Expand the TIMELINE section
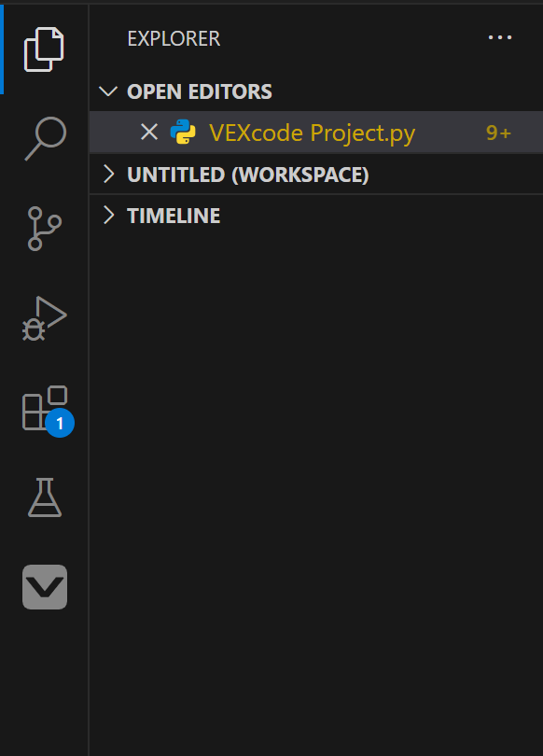This screenshot has height=756, width=543. pyautogui.click(x=109, y=215)
